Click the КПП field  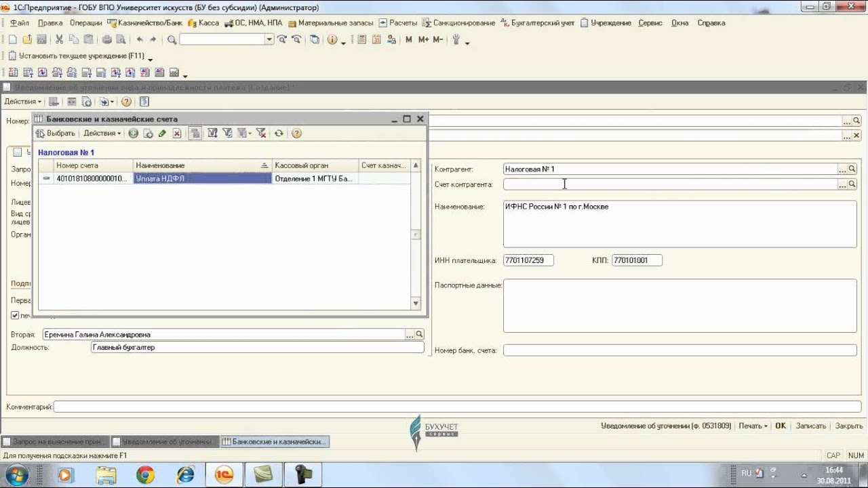(x=637, y=260)
